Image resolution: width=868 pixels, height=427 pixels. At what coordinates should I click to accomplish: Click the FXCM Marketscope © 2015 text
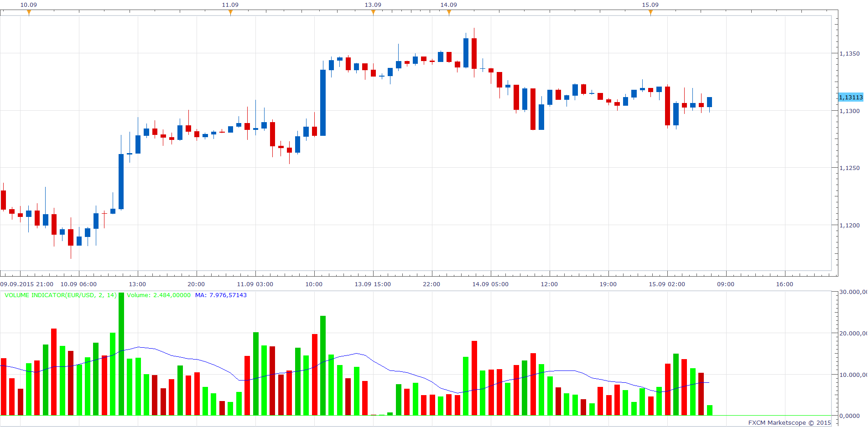(x=790, y=422)
